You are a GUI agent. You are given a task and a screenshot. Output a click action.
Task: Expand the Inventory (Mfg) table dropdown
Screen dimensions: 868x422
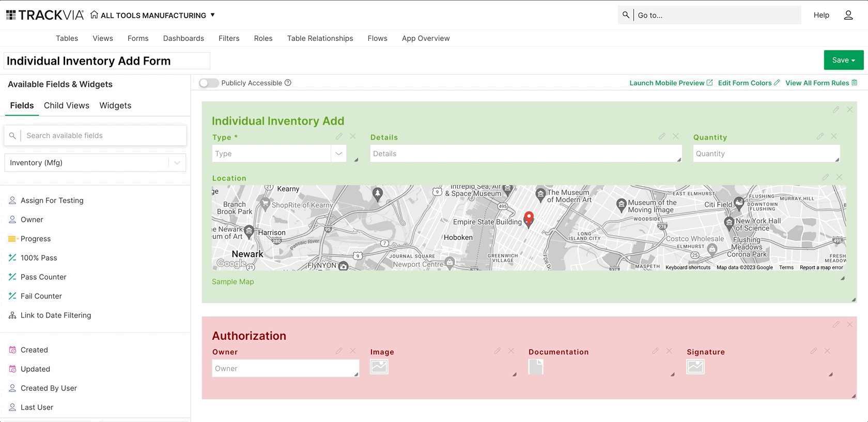coord(177,163)
